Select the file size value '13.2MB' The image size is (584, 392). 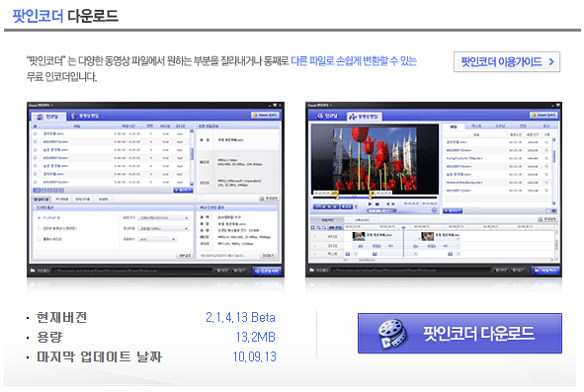tap(256, 338)
